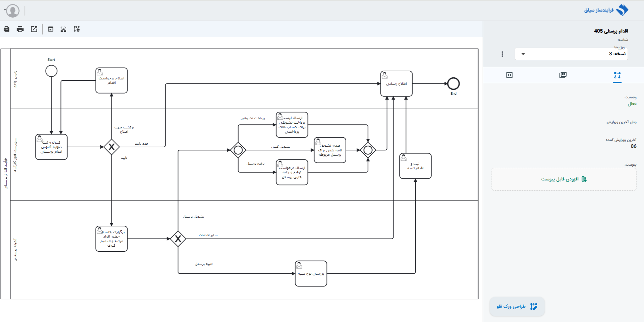
Task: Switch to the workflow details tab
Action: (617, 75)
